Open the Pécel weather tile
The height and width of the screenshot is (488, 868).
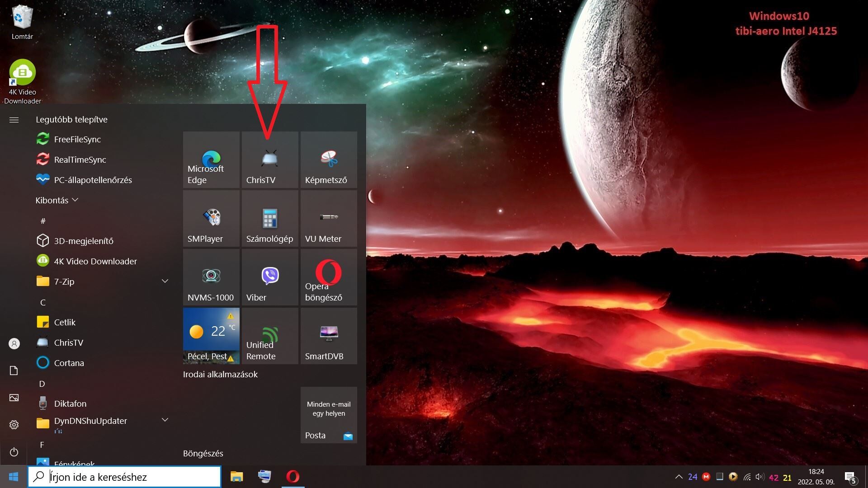click(x=211, y=336)
